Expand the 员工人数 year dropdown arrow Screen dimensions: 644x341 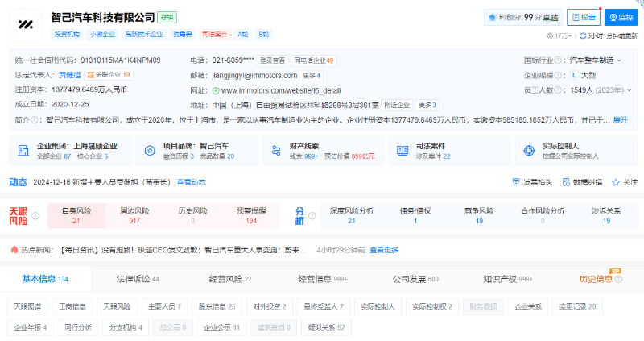(629, 90)
